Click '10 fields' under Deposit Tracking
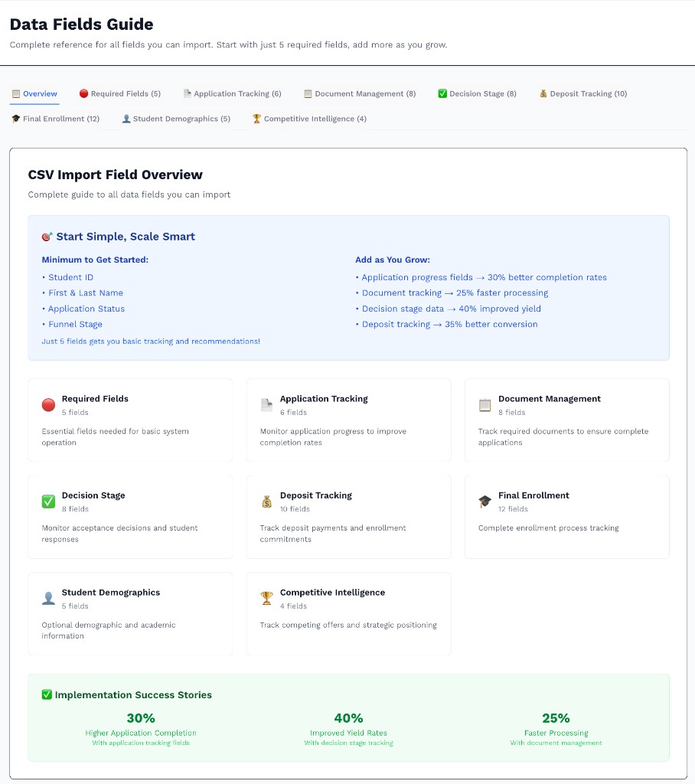695x784 pixels. (x=295, y=509)
